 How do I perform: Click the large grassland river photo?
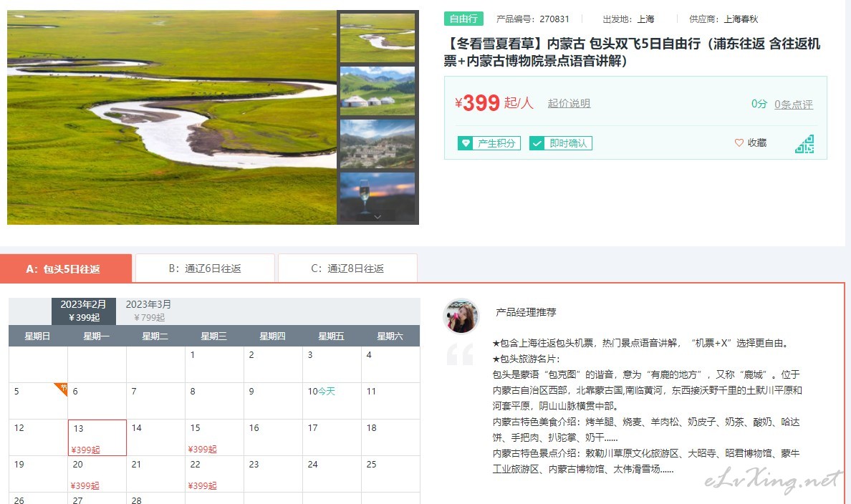[x=171, y=117]
